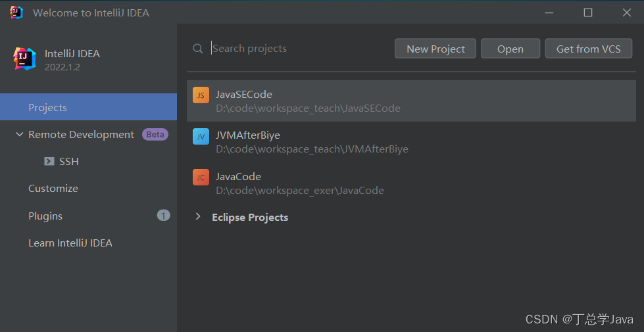Click the SSH terminal icon in sidebar
Image resolution: width=644 pixels, height=332 pixels.
(x=49, y=161)
